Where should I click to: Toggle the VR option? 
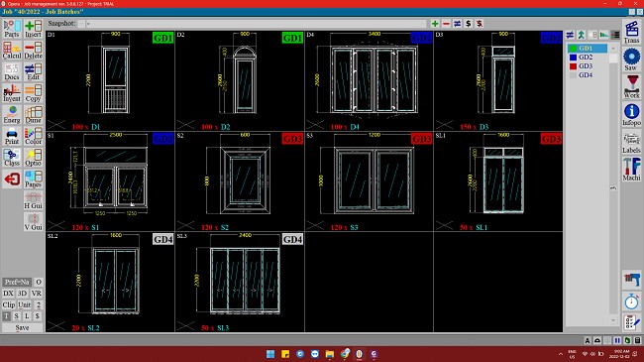click(x=36, y=294)
